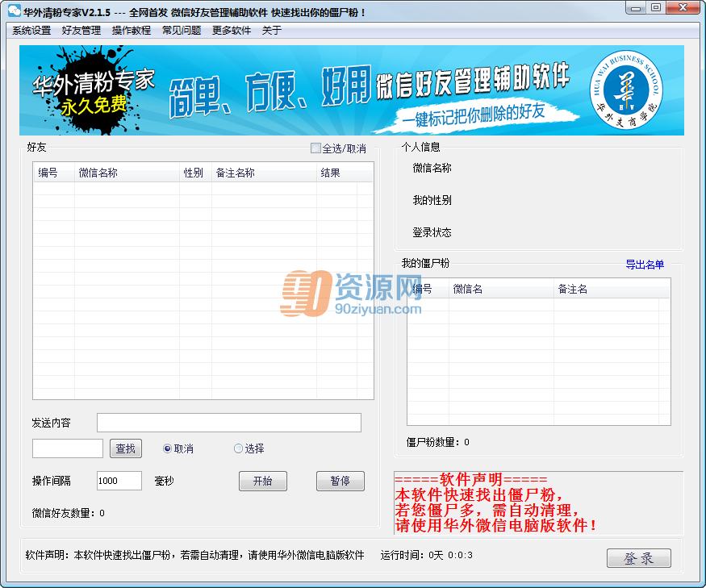The image size is (706, 588).
Task: Click the 开始 button
Action: [263, 481]
